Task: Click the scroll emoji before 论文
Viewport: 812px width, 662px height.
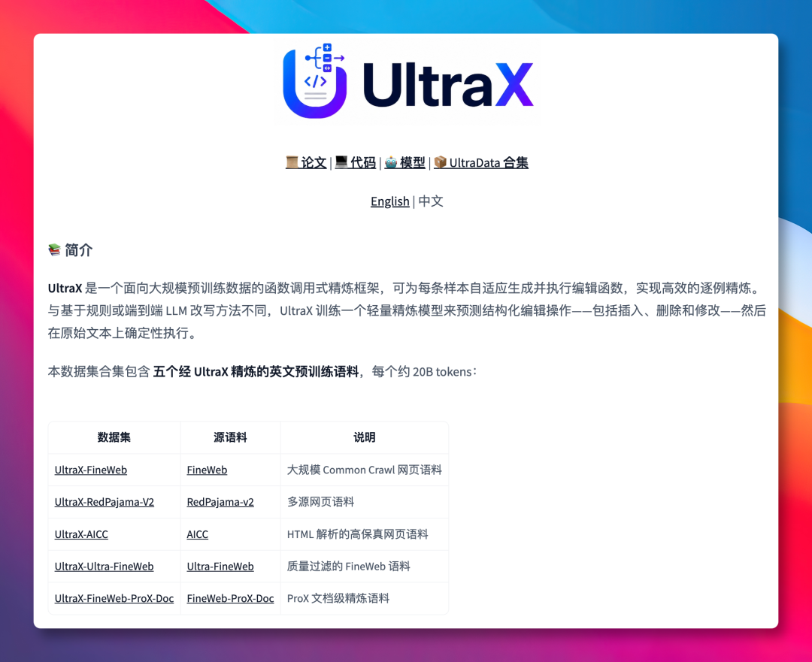Action: 292,162
